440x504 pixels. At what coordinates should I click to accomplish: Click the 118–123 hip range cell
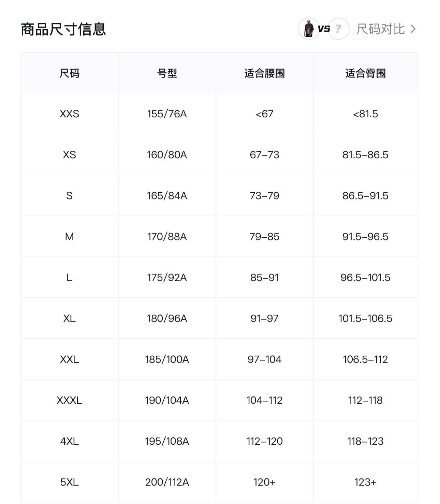click(366, 441)
